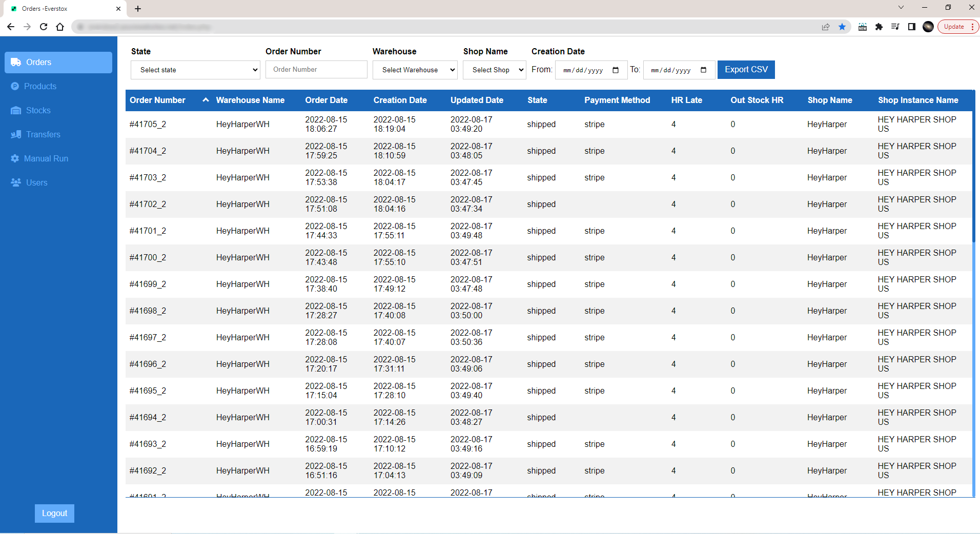The height and width of the screenshot is (534, 980).
Task: Sort by Shop Instance Name column header
Action: pos(918,100)
